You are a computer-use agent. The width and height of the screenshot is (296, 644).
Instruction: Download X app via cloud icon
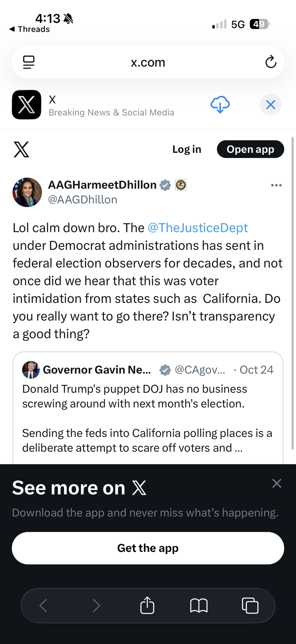(220, 105)
